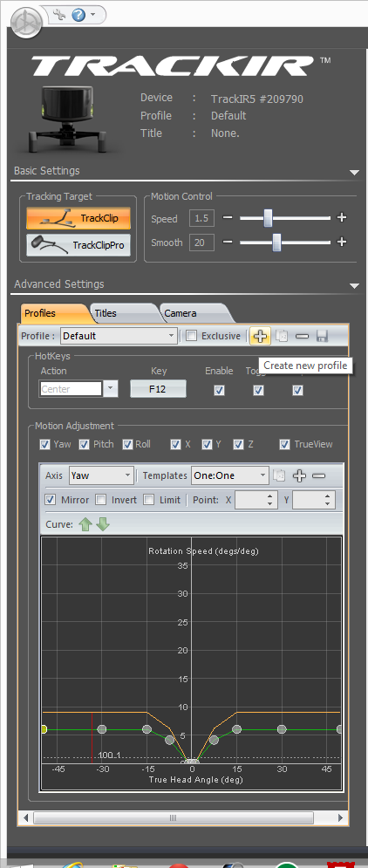This screenshot has width=368, height=868.
Task: Click the remove template minus icon
Action: coord(319,475)
